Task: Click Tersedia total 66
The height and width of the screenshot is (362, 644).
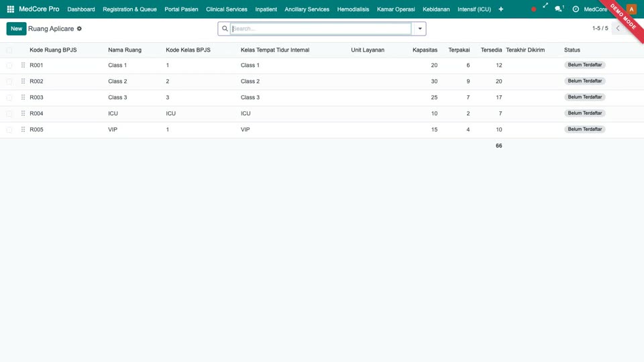Action: [x=498, y=145]
